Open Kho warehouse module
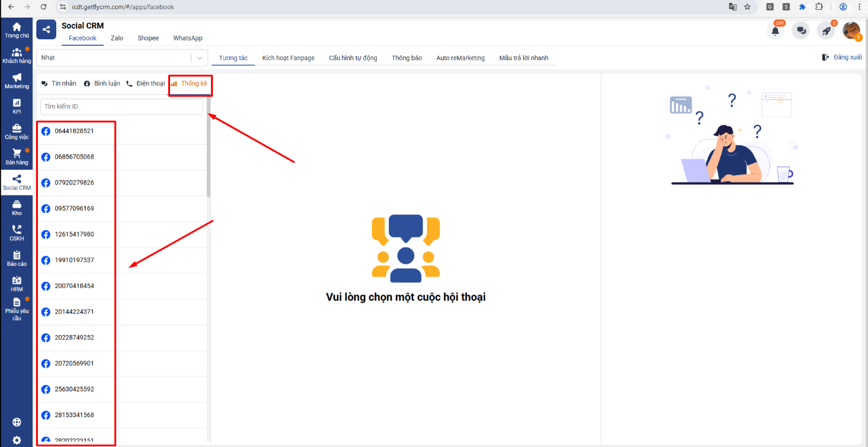 [17, 208]
